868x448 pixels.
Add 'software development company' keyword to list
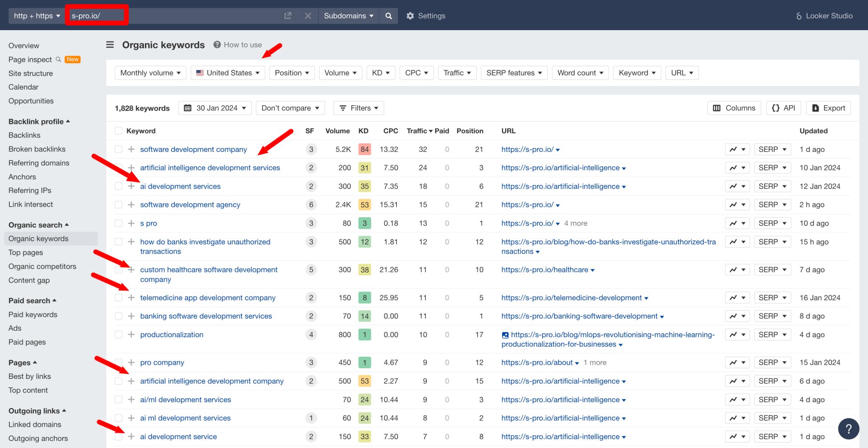[131, 149]
